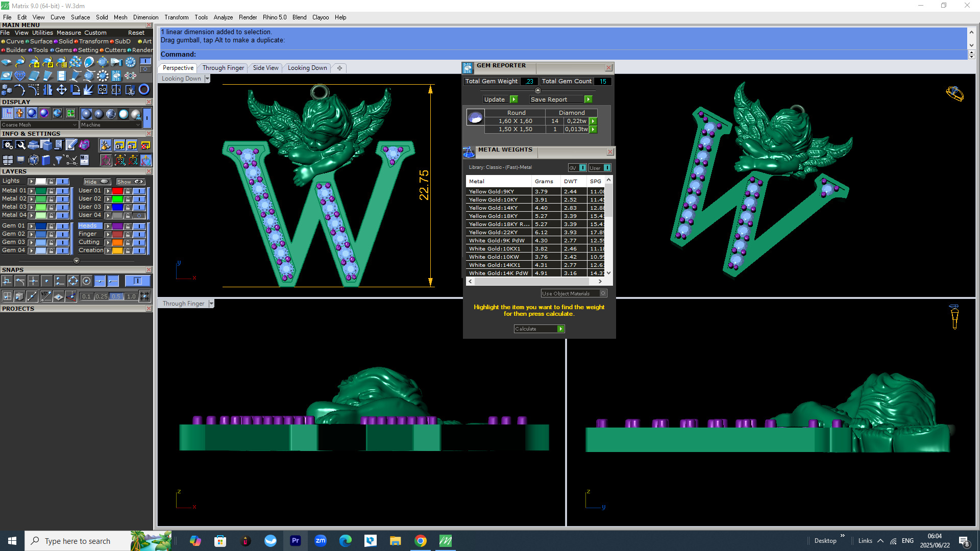Select the Yellow Gold:18KY table row
Image resolution: width=980 pixels, height=551 pixels.
pos(493,216)
